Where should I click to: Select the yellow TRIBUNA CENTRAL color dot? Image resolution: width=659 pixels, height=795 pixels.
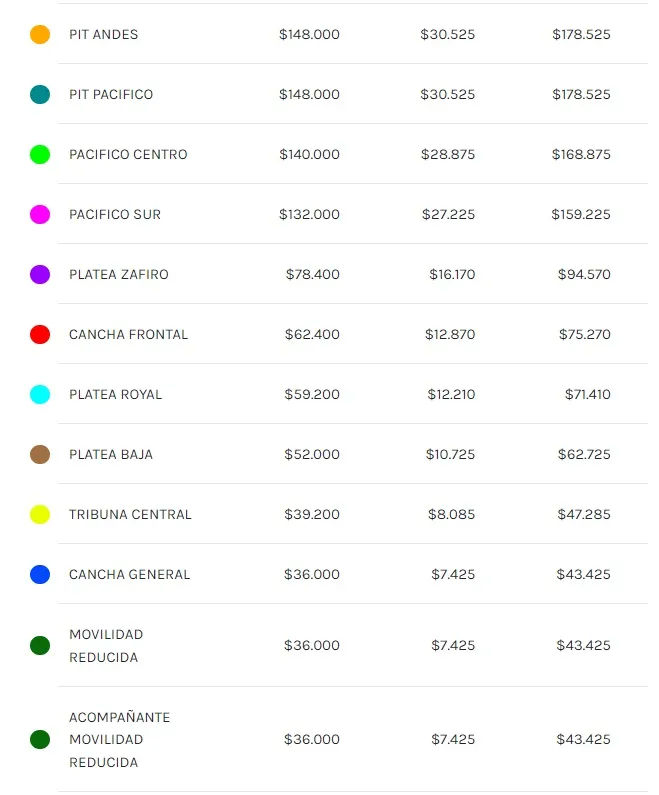[x=40, y=515]
